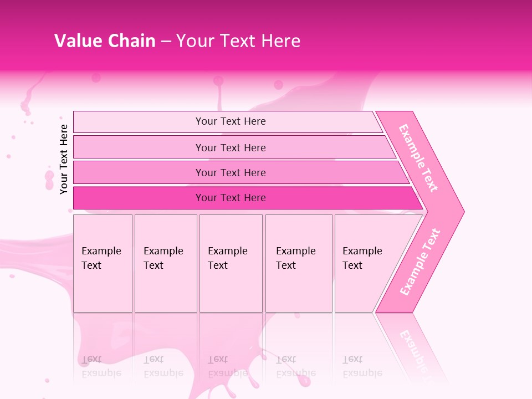Select the upper chevron arrow "Example Text"
Viewport: 532px width, 399px height.
(x=420, y=158)
